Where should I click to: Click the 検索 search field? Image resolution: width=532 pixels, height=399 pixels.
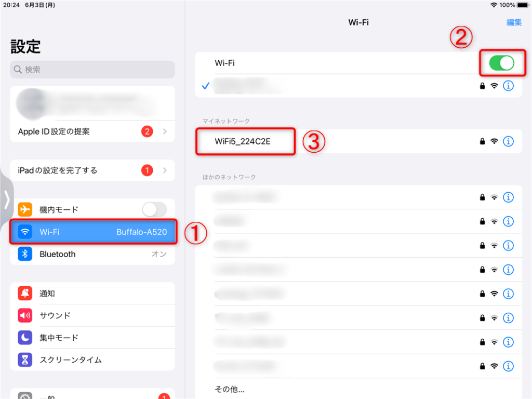coord(92,70)
